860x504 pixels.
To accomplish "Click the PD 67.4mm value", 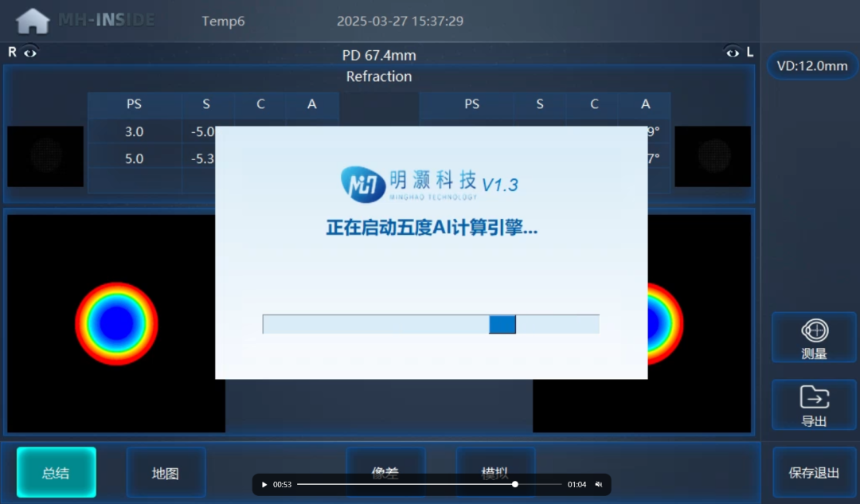I will pyautogui.click(x=379, y=56).
